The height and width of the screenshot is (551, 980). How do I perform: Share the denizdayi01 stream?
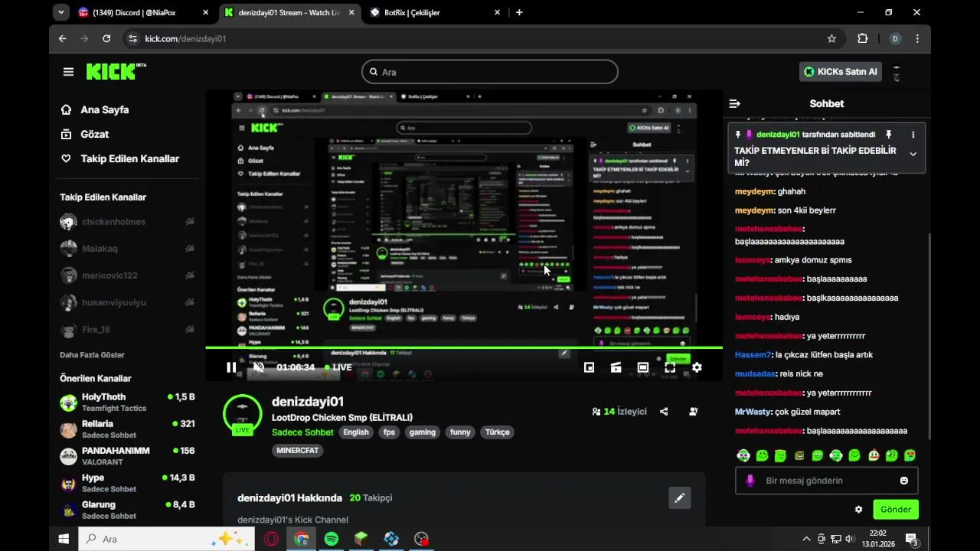click(x=664, y=411)
